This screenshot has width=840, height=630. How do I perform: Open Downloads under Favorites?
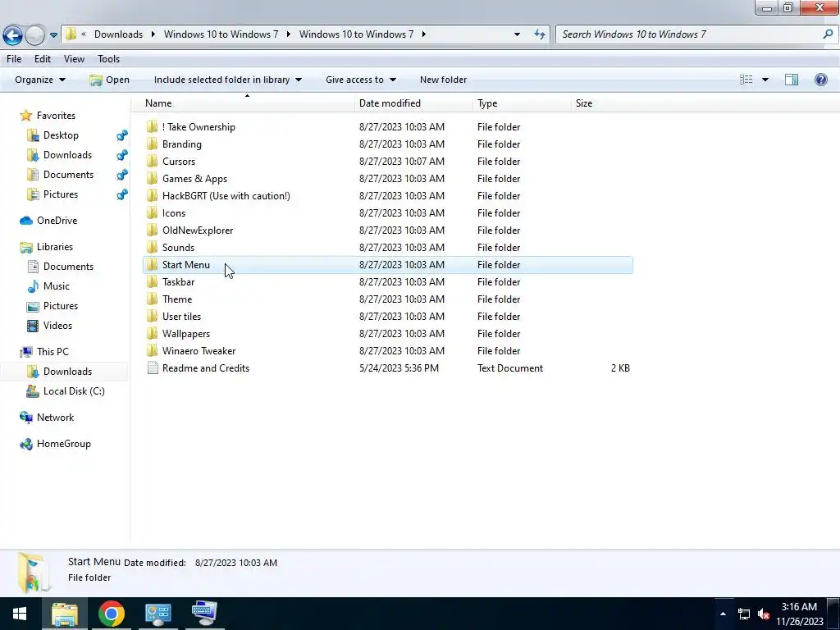point(67,155)
